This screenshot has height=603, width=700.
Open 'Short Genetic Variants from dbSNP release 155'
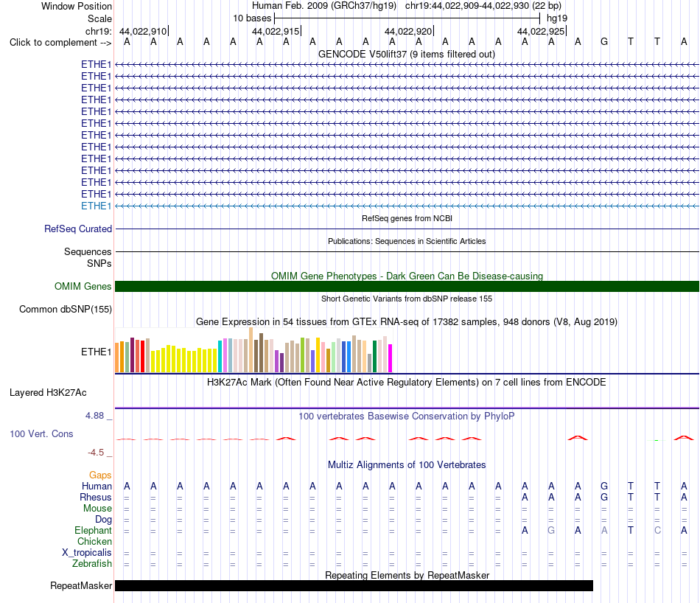[407, 299]
